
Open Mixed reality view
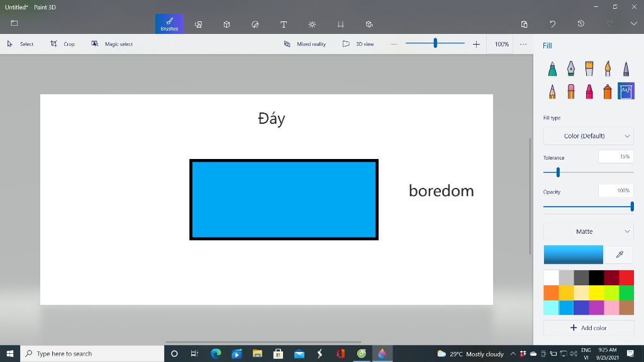[305, 44]
